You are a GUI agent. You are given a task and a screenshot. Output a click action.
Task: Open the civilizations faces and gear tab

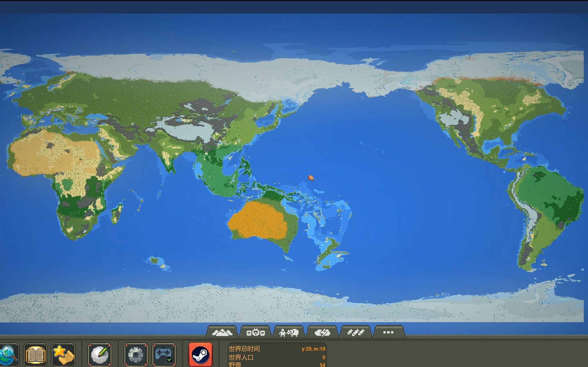point(256,333)
